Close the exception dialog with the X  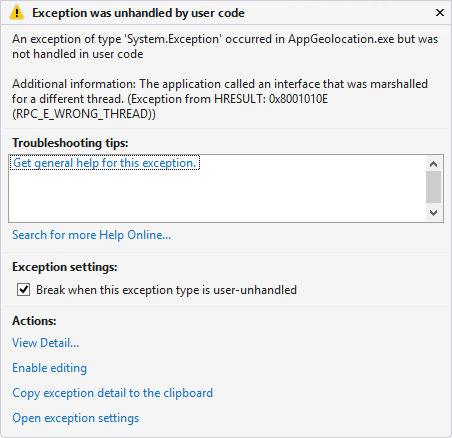pos(440,13)
